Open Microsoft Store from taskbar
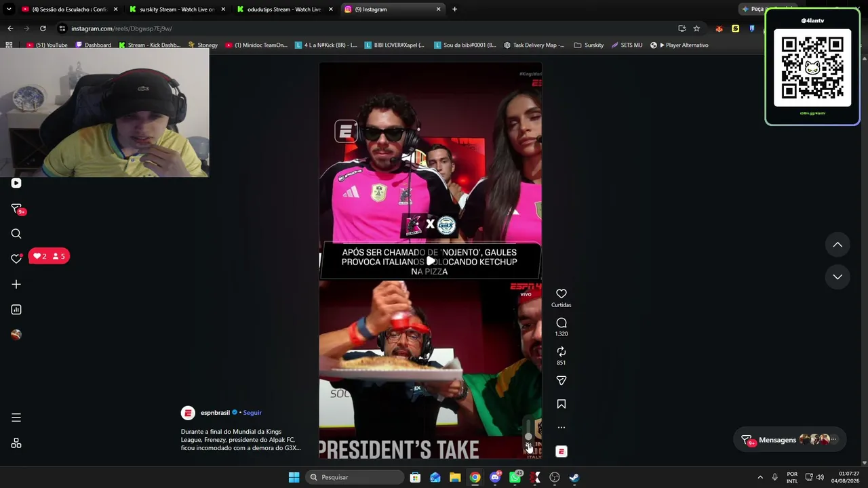Viewport: 868px width, 488px height. (x=416, y=477)
